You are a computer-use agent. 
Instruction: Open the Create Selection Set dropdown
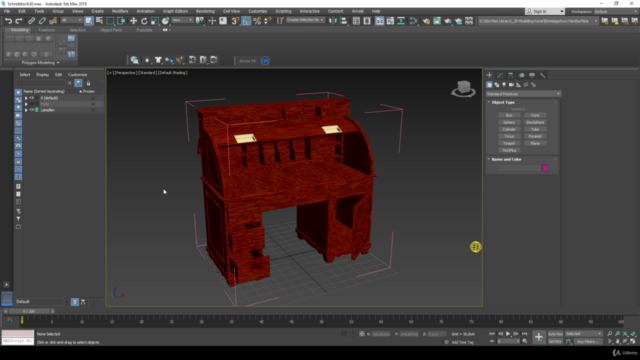304,20
